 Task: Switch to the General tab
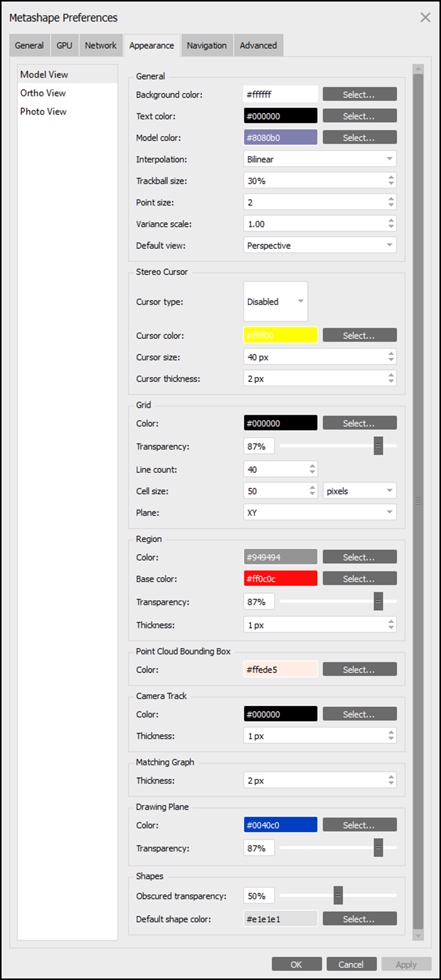click(x=30, y=45)
